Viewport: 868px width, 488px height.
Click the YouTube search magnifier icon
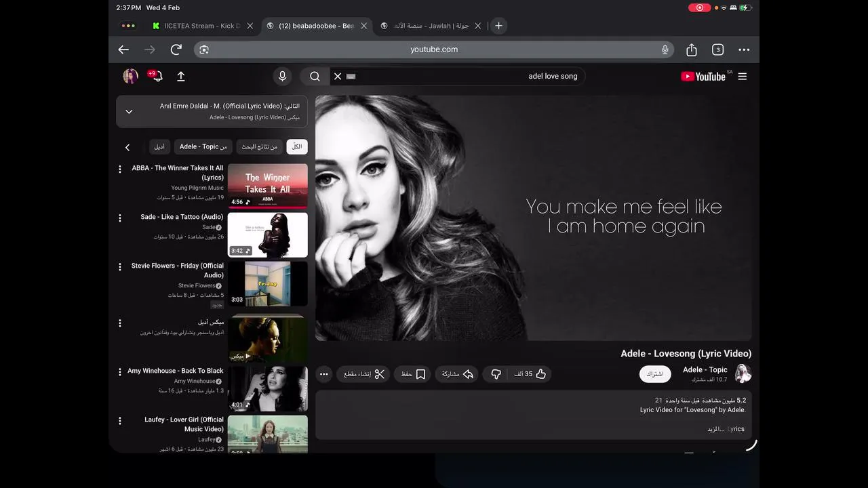tap(315, 76)
